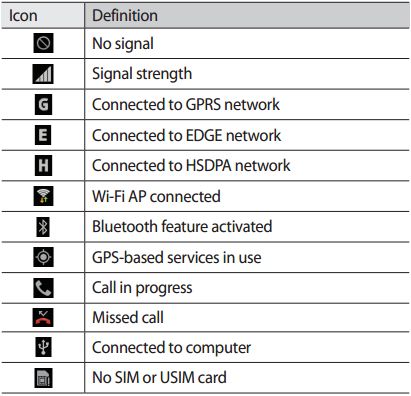The height and width of the screenshot is (396, 411).
Task: Click the Definition column header
Action: click(x=125, y=15)
